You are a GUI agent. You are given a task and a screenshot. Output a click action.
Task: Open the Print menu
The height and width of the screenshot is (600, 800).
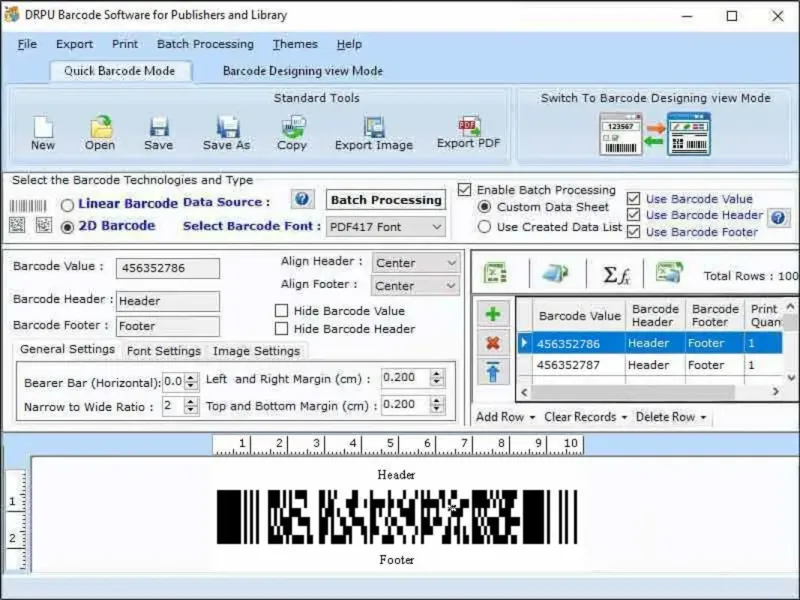pos(125,44)
